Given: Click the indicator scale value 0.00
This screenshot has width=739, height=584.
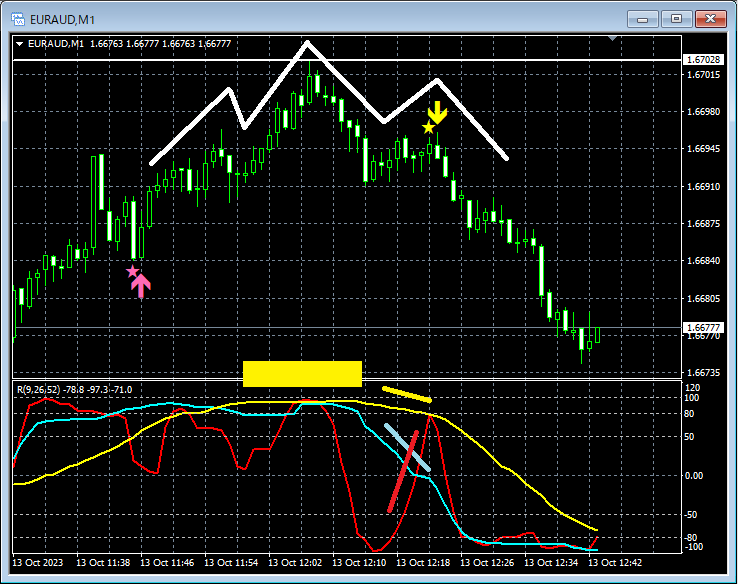Looking at the screenshot, I should click(694, 476).
